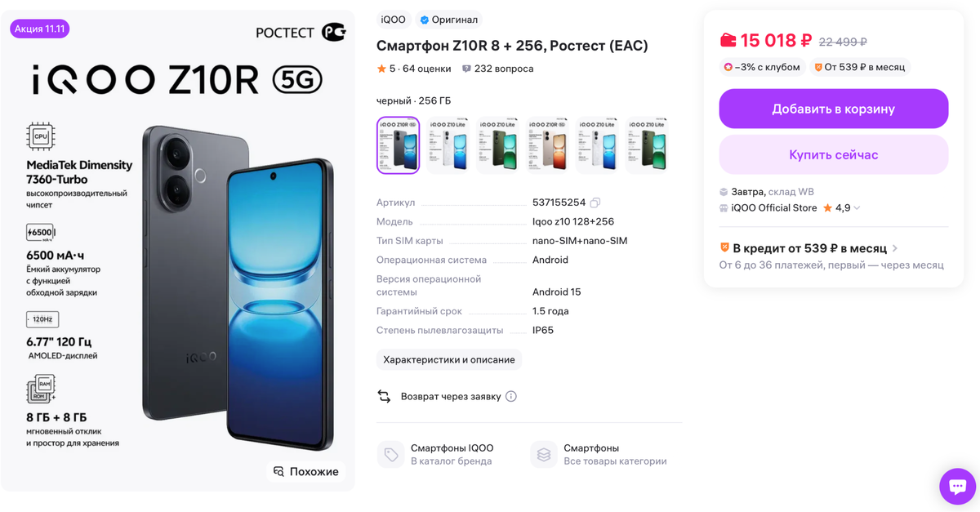Click Добавить в корзину button
This screenshot has height=512, width=980.
pos(834,109)
